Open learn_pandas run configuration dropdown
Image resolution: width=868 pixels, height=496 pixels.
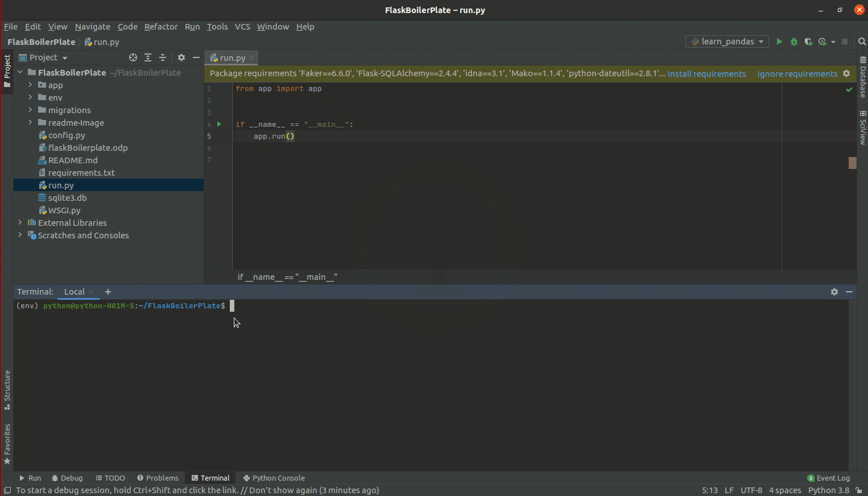[728, 42]
